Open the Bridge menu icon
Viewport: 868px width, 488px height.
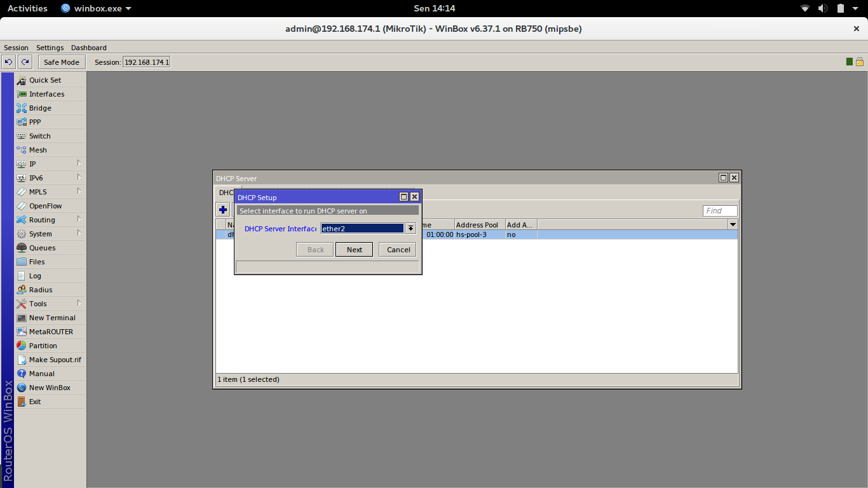click(x=22, y=108)
